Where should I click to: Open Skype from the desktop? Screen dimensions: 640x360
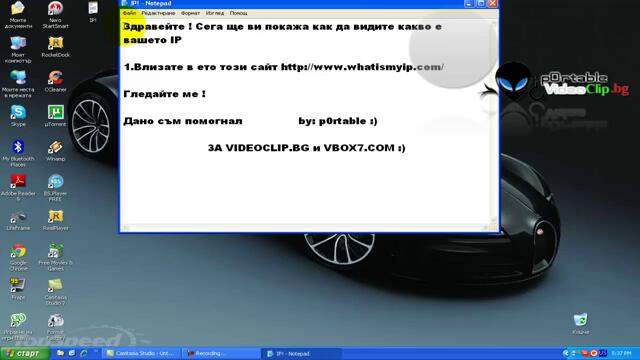[18, 116]
